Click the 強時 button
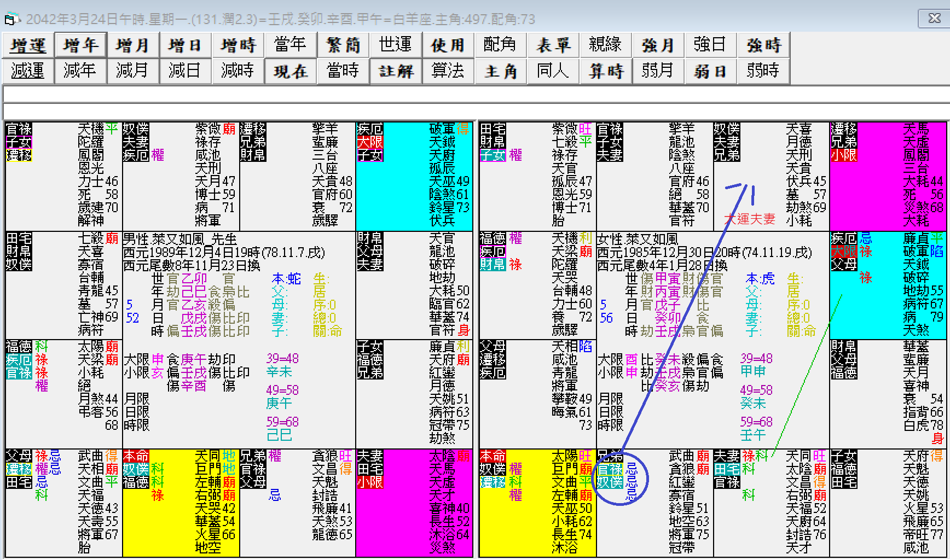 click(763, 45)
